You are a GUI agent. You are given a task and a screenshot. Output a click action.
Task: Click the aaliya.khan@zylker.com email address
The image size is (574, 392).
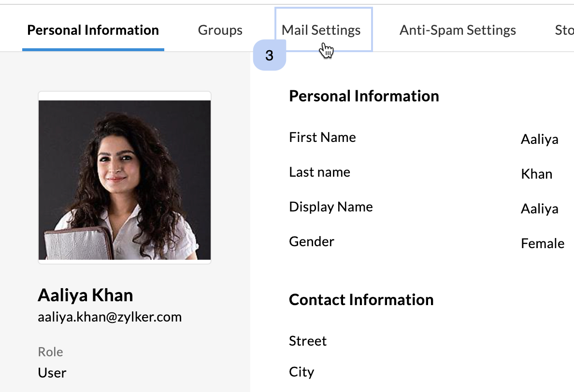[110, 317]
